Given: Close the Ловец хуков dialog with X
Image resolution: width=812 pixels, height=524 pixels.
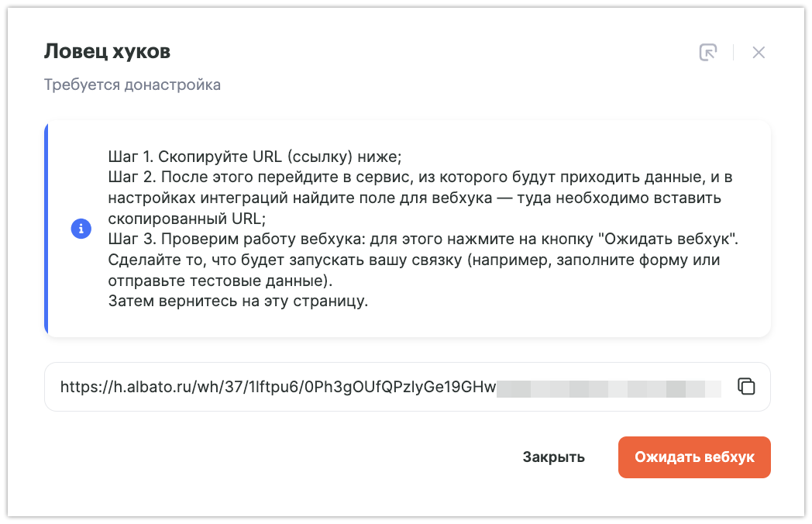Looking at the screenshot, I should tap(759, 53).
